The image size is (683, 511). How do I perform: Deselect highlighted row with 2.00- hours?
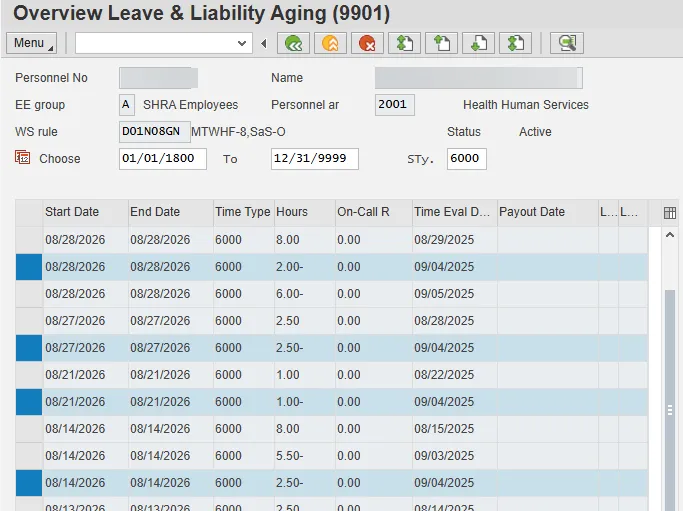(x=29, y=267)
